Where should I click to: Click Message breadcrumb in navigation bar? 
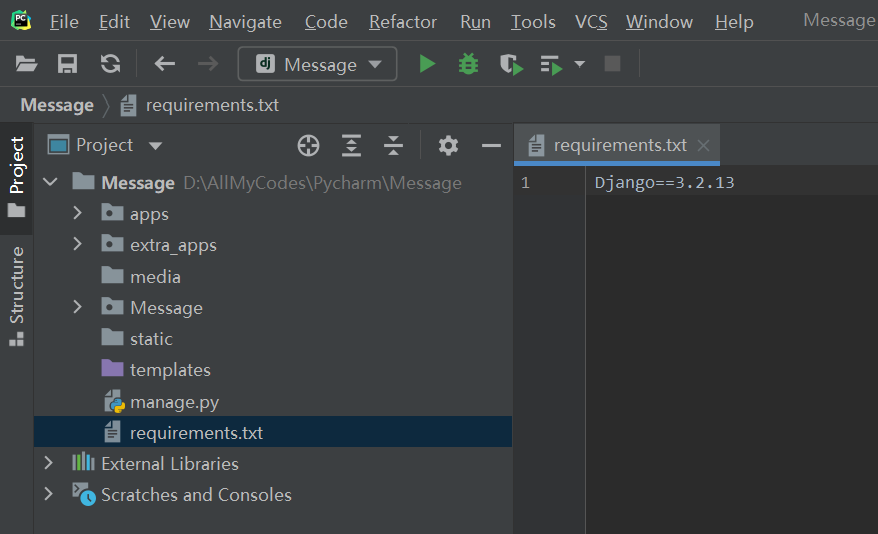pyautogui.click(x=57, y=105)
